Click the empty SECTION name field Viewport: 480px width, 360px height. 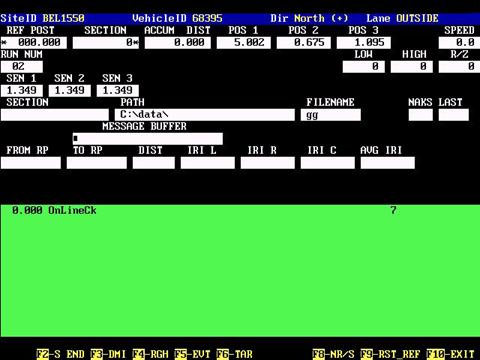point(55,115)
